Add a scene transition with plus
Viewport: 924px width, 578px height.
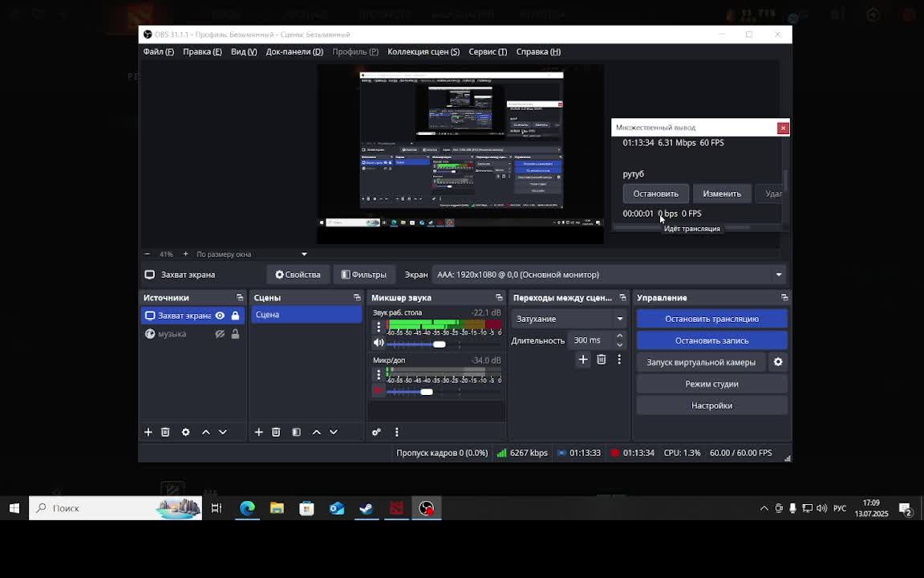[x=583, y=359]
